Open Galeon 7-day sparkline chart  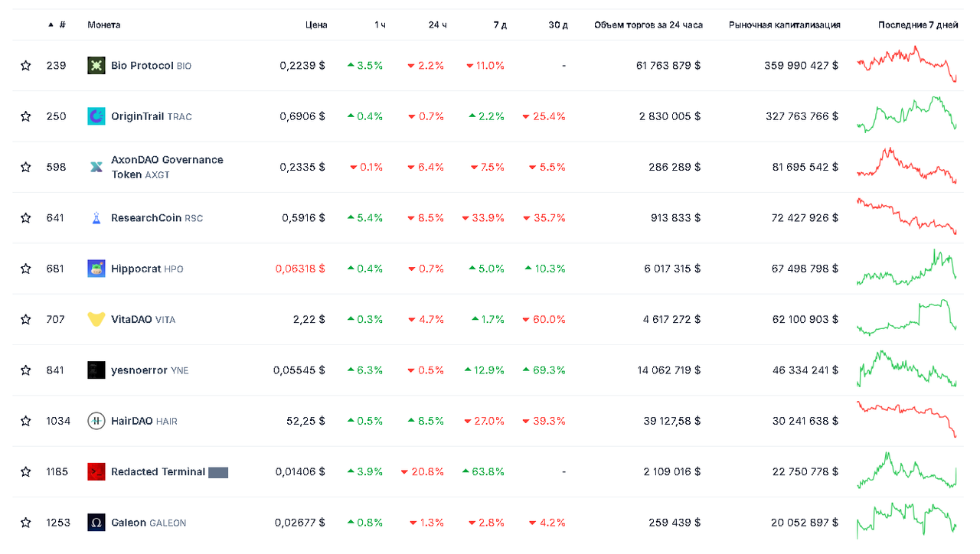[x=906, y=521]
